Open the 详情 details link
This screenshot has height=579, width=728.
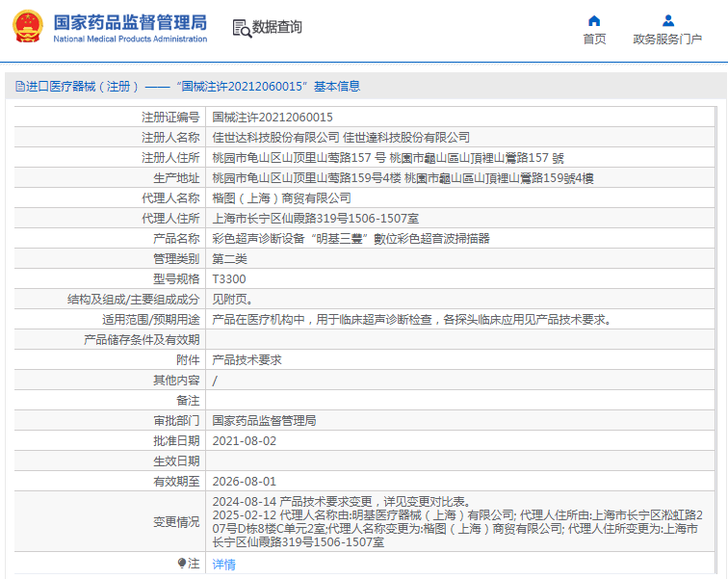[x=223, y=565]
